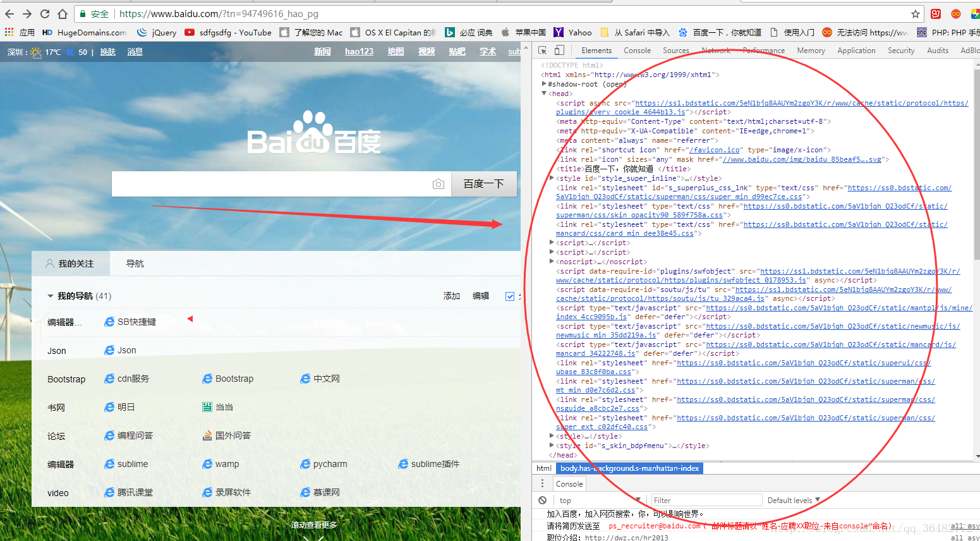Click the dwz.cn/hr2013 link in the console
980x541 pixels.
pyautogui.click(x=626, y=537)
